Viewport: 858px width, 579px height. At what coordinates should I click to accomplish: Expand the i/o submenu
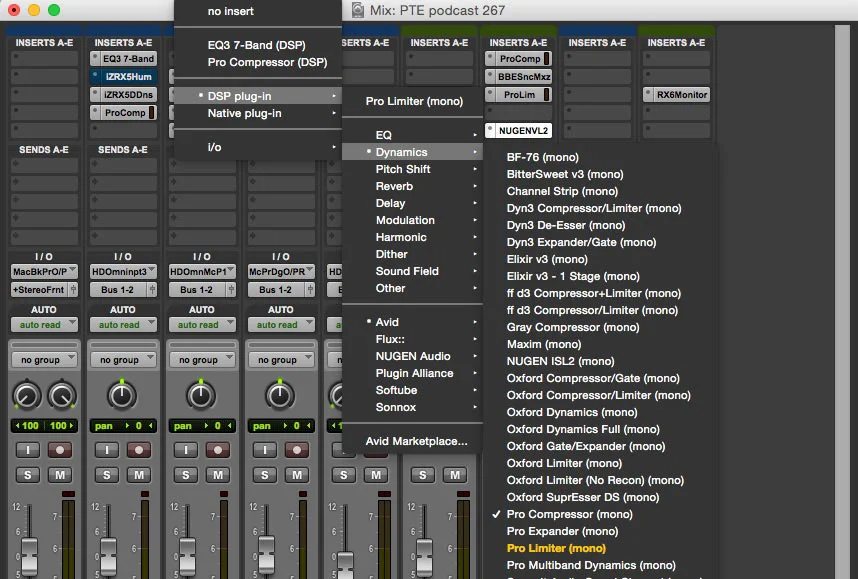point(258,147)
